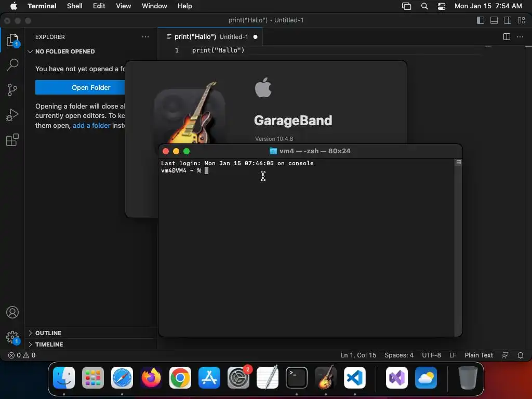
Task: Open the Window menu
Action: (x=154, y=6)
